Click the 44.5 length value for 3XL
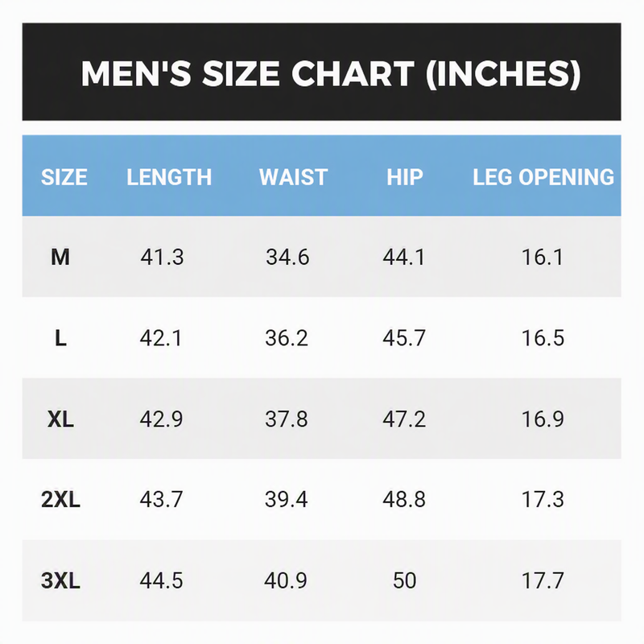Image resolution: width=644 pixels, height=644 pixels. tap(161, 580)
